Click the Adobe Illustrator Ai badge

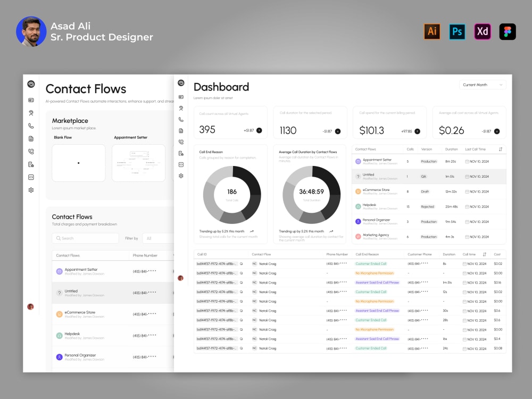coord(432,31)
